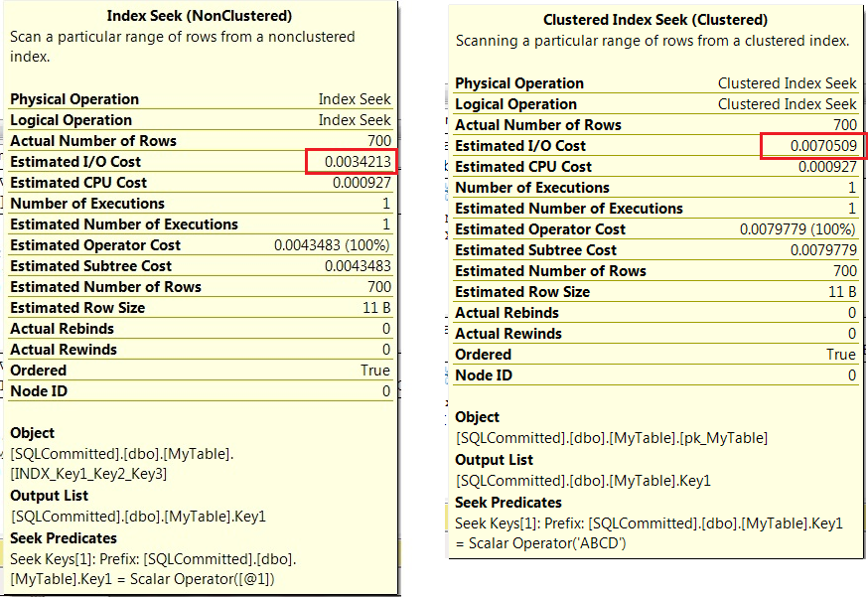Click Estimated Row Size label in Clustered tooltip
Image resolution: width=868 pixels, height=597 pixels.
[522, 292]
